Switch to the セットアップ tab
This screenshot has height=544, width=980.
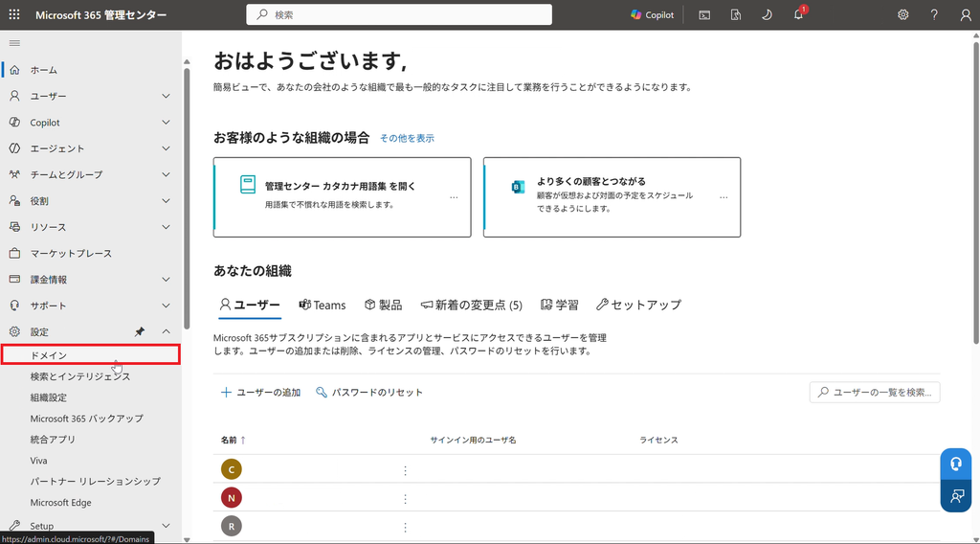(x=638, y=306)
